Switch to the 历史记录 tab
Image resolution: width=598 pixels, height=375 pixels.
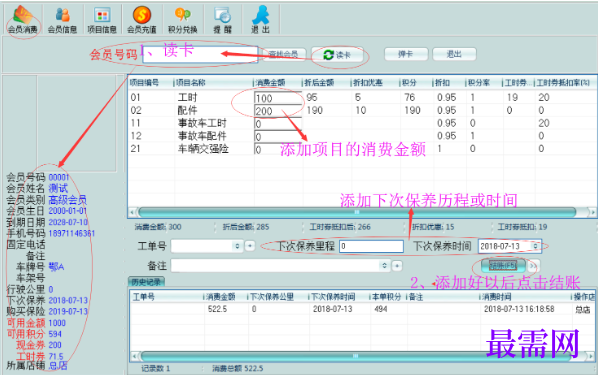click(x=146, y=282)
